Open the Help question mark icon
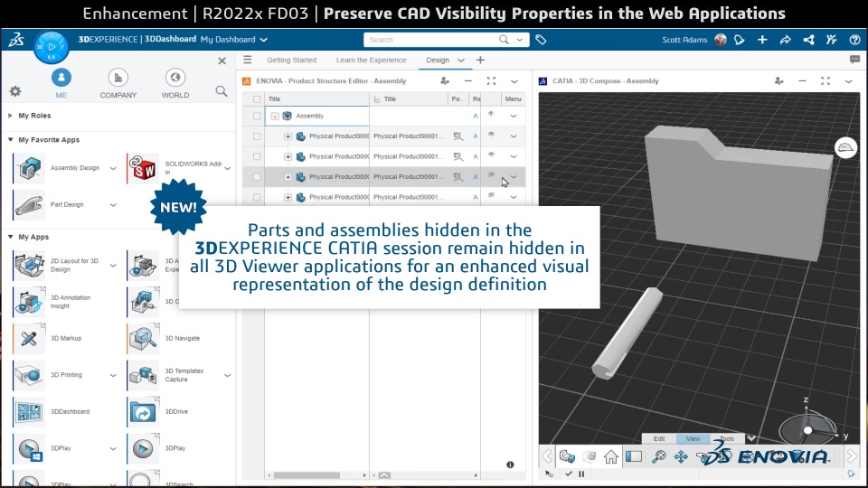 click(x=854, y=39)
